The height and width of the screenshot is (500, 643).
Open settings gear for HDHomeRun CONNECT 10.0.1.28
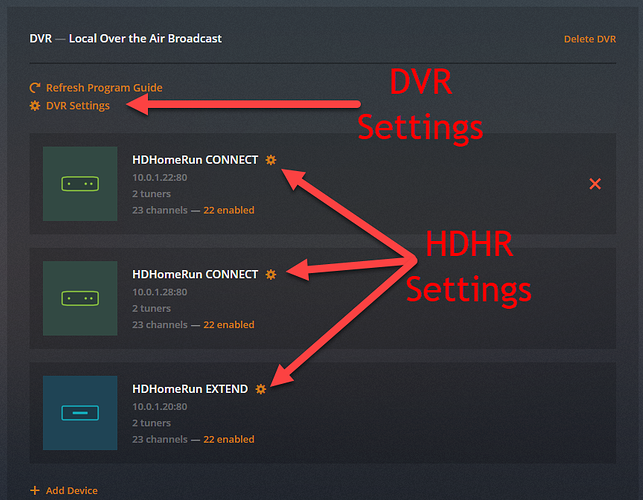click(x=271, y=274)
